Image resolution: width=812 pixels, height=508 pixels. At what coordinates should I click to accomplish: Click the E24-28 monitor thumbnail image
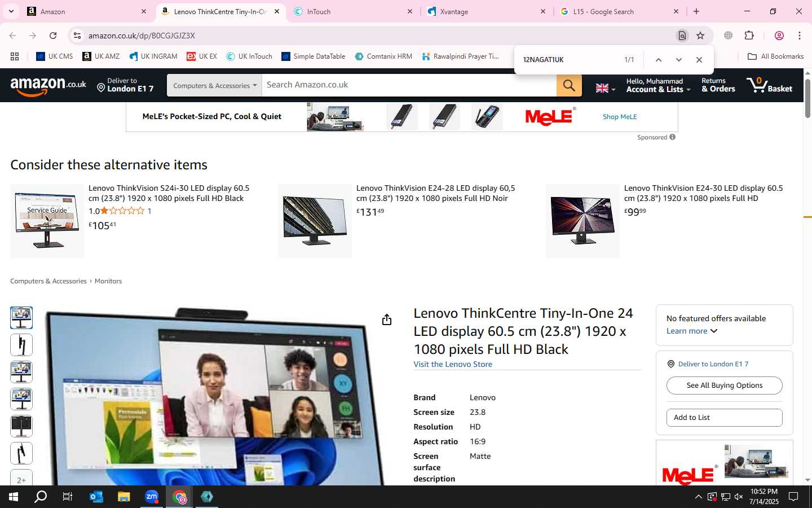315,221
